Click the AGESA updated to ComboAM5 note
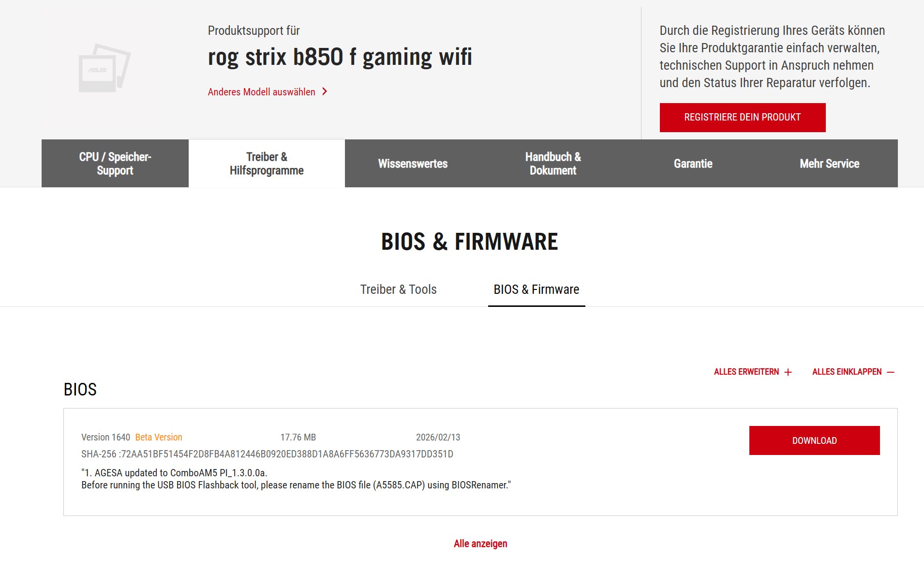The height and width of the screenshot is (576, 924). tap(174, 473)
